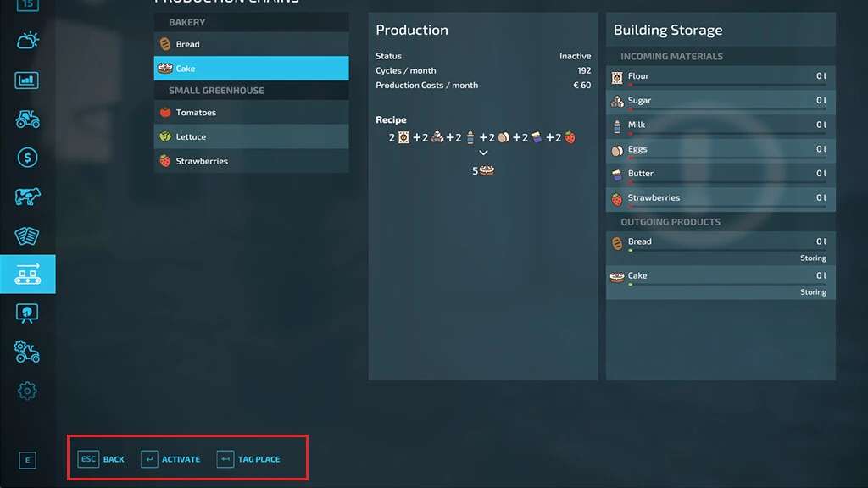Image resolution: width=868 pixels, height=488 pixels.
Task: Click the Cake outgoing product Storing row
Action: [721, 292]
